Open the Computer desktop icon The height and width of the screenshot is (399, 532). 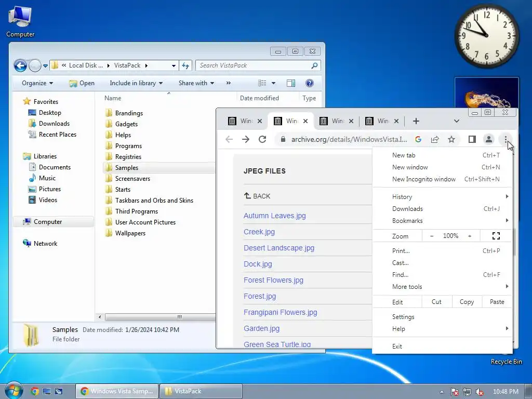[x=20, y=22]
